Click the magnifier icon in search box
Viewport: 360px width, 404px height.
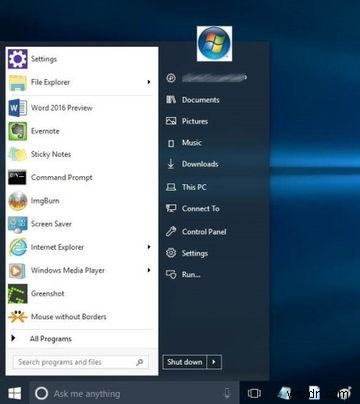point(140,362)
